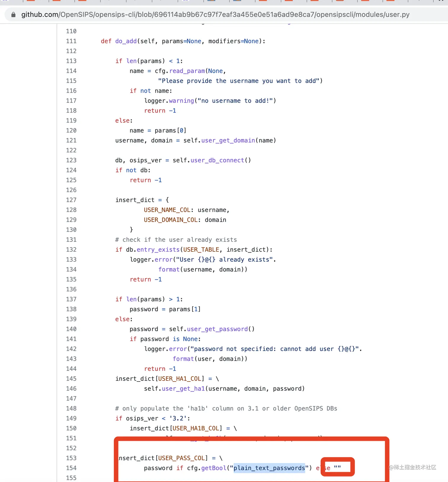Click line number 149
The image size is (448, 482).
click(71, 419)
